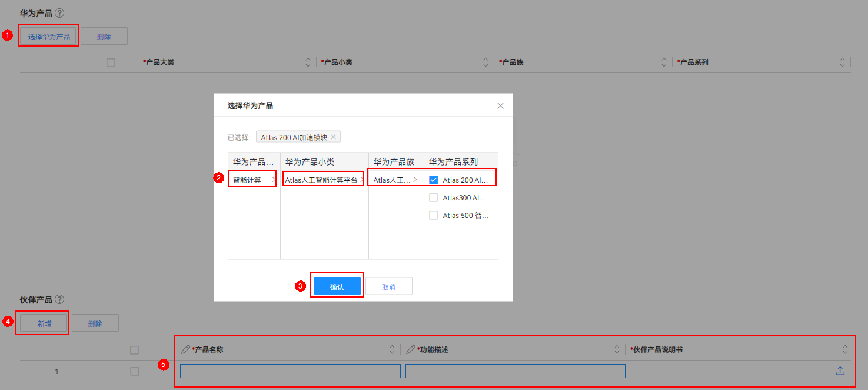Screen dimensions: 868x390
Task: Check the Atlas300 AI series checkbox
Action: click(x=433, y=198)
